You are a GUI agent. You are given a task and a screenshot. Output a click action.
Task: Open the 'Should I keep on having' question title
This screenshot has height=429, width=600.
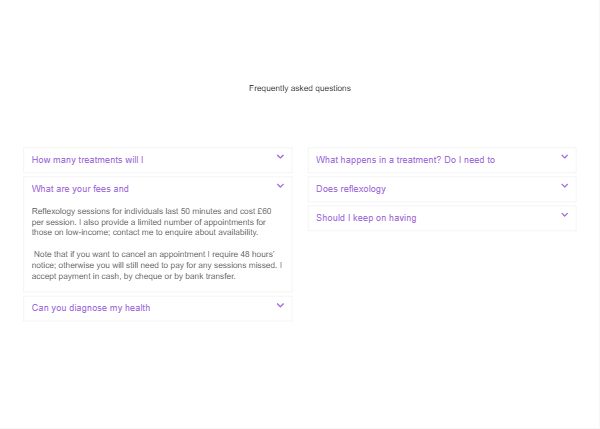[x=366, y=218]
